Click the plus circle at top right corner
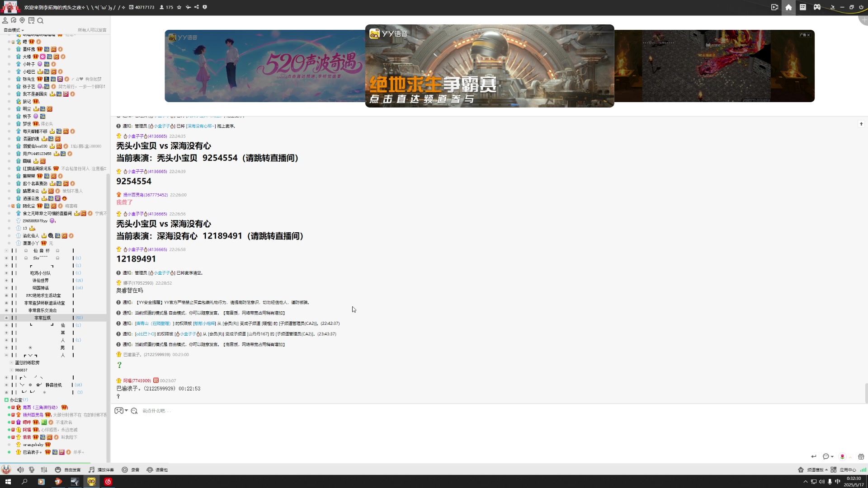The height and width of the screenshot is (488, 868). point(864,20)
